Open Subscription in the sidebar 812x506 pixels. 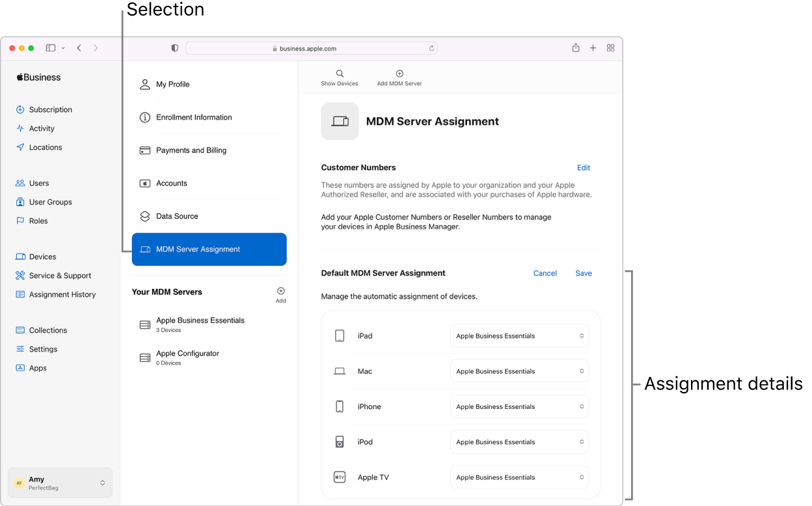point(50,109)
